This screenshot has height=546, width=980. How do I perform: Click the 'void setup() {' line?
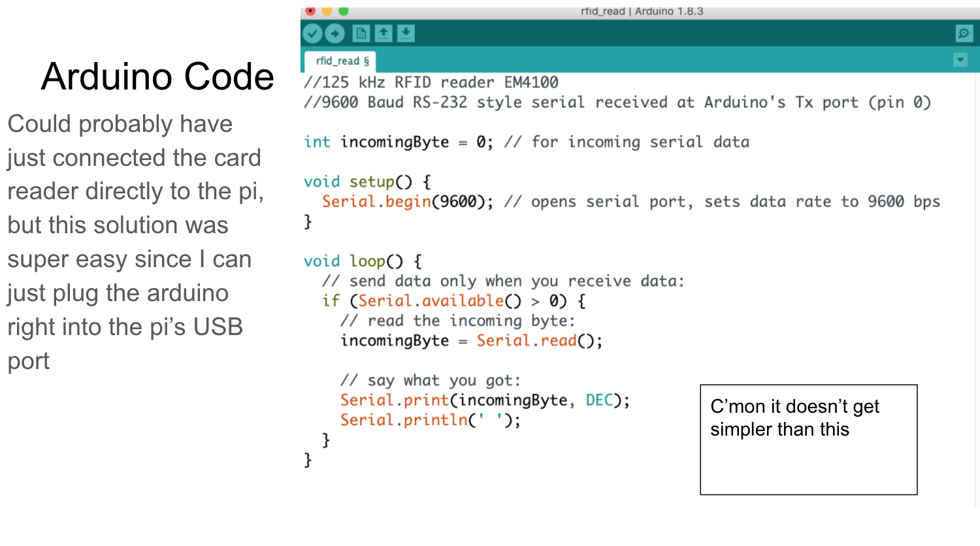[367, 182]
